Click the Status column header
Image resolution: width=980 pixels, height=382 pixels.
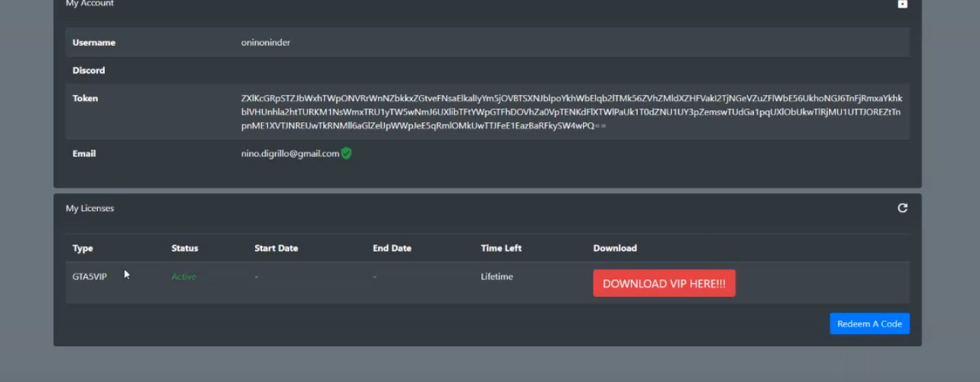coord(184,248)
